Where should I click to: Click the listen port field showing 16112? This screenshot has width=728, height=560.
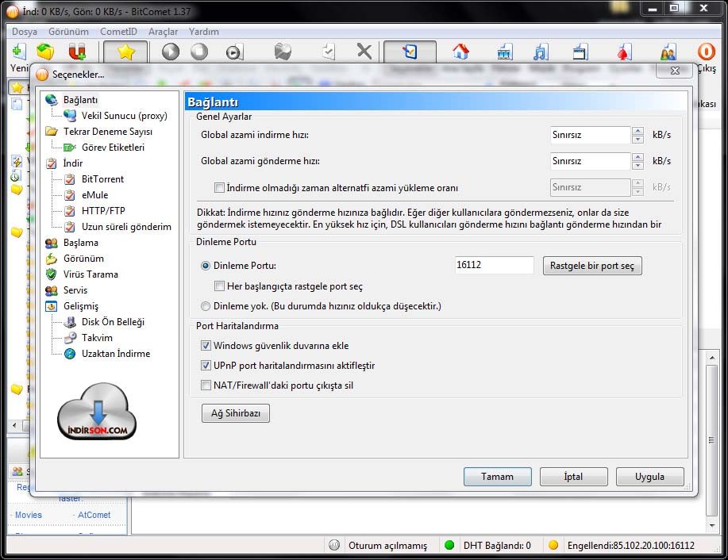(494, 266)
